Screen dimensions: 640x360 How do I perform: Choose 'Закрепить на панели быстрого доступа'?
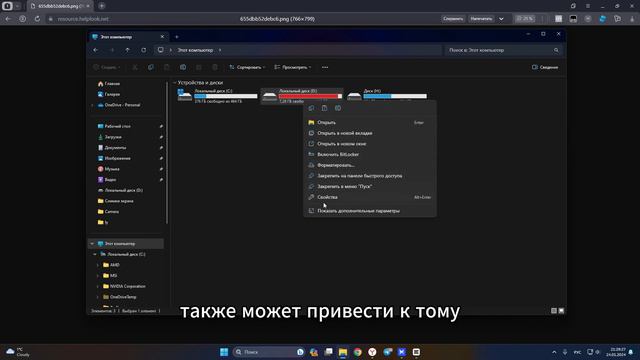tap(370, 176)
